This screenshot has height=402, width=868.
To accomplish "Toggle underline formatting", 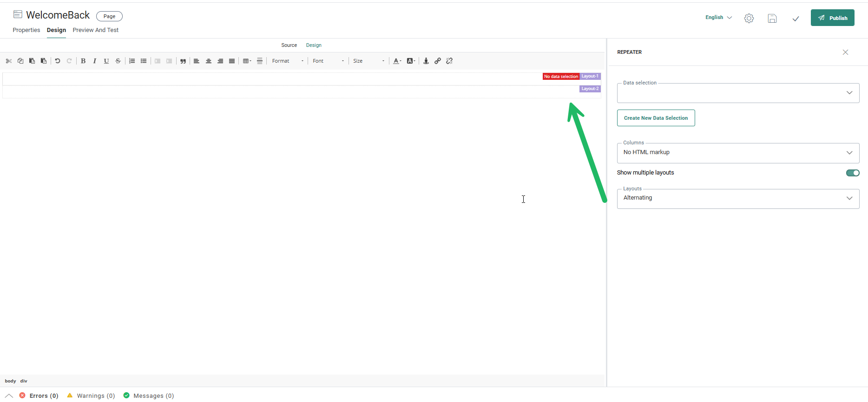I will point(106,61).
